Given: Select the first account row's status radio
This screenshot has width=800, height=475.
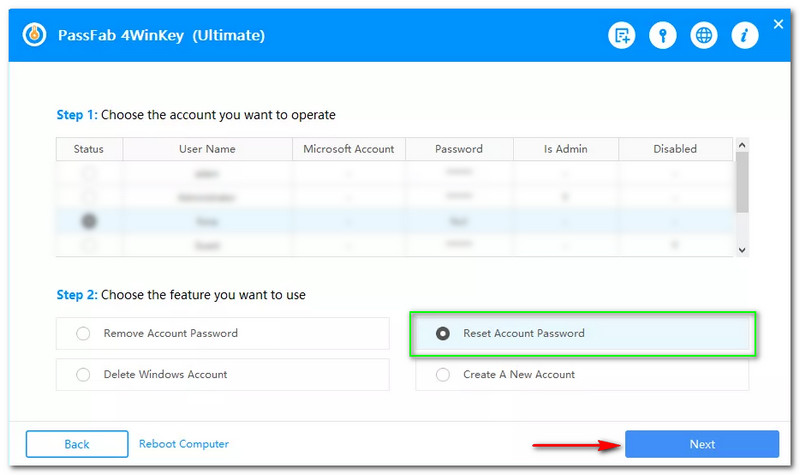Looking at the screenshot, I should pyautogui.click(x=90, y=173).
